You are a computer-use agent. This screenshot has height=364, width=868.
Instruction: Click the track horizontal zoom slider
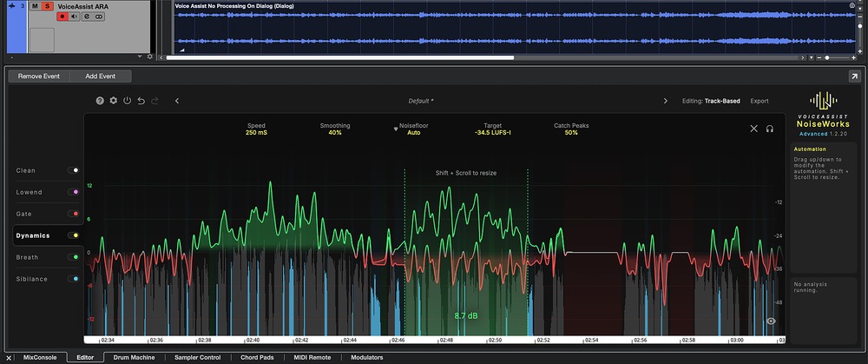[834, 57]
